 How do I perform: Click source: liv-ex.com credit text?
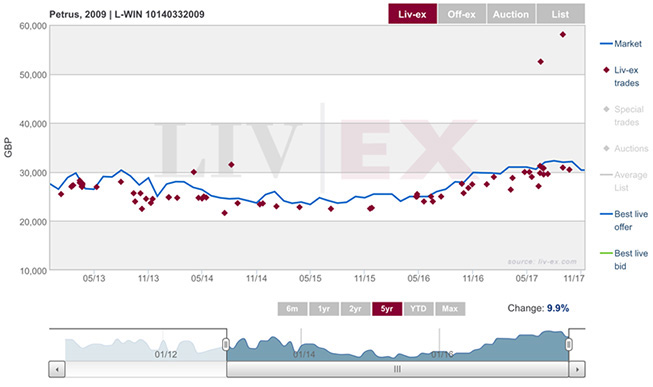tap(542, 262)
